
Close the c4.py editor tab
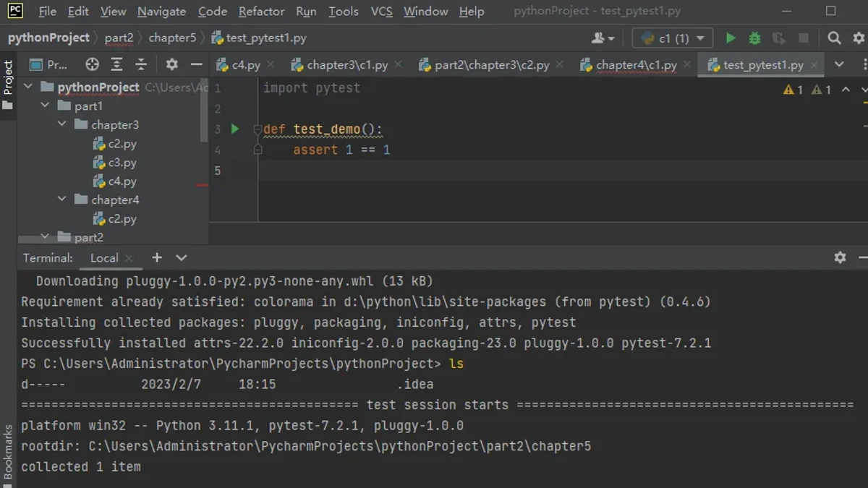pyautogui.click(x=271, y=65)
